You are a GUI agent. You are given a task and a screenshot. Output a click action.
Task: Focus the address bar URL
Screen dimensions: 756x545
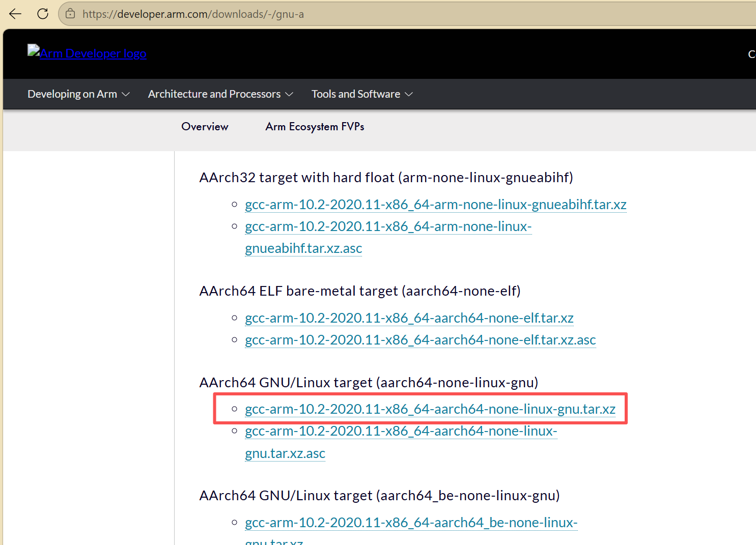pyautogui.click(x=193, y=14)
